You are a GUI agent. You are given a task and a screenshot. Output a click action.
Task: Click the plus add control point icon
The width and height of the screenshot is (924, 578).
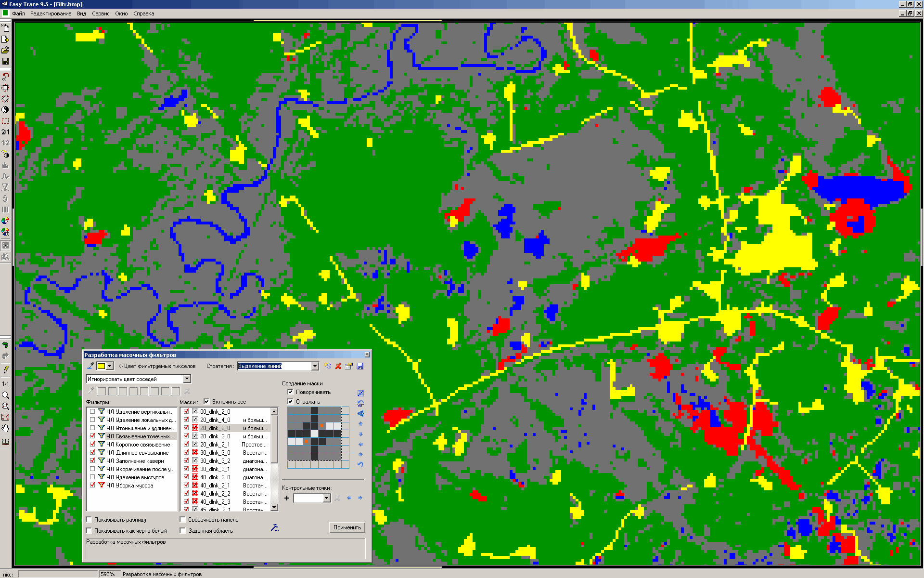coord(287,498)
